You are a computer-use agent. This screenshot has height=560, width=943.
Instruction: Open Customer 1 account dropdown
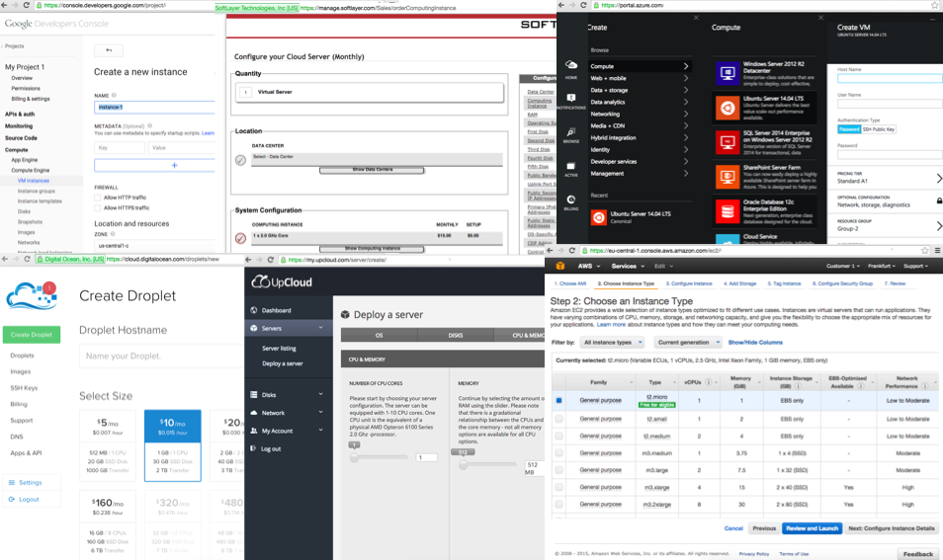843,266
